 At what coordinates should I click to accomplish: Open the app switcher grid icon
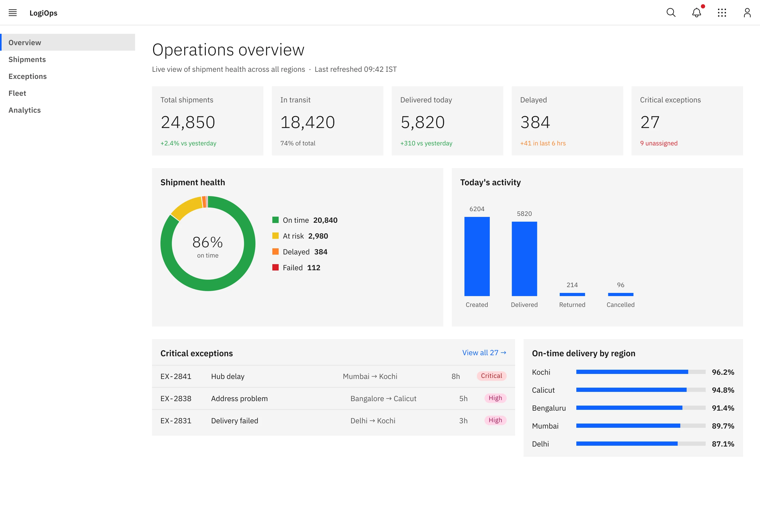tap(722, 13)
